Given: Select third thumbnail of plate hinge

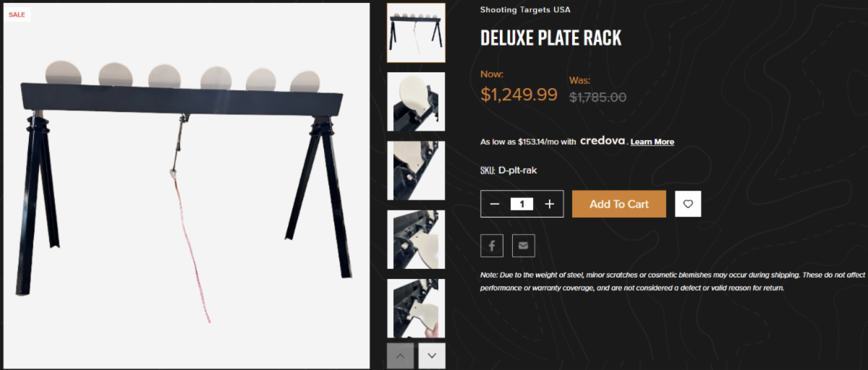Looking at the screenshot, I should (x=417, y=171).
